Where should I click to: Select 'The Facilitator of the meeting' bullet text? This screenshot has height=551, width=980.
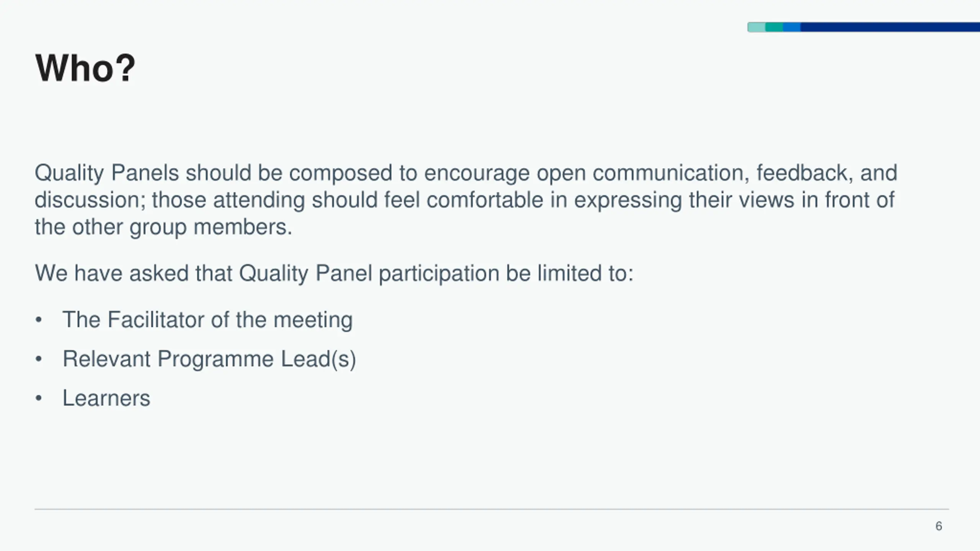(207, 320)
